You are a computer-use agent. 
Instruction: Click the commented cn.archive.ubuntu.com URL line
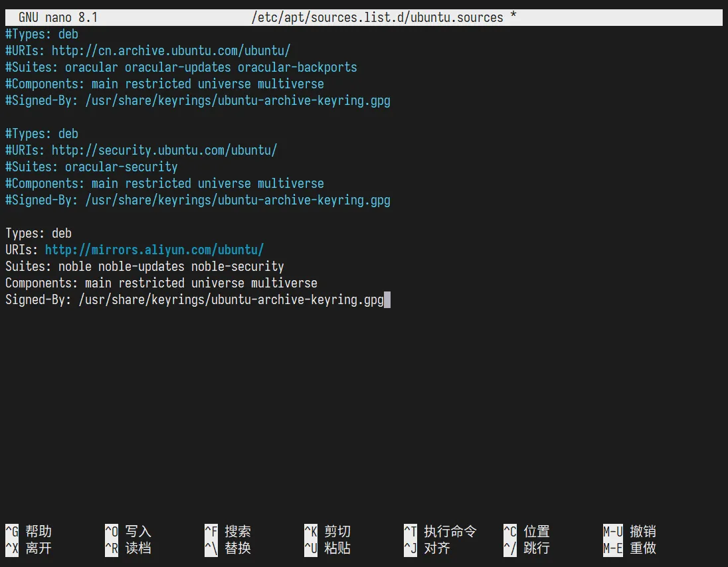[147, 50]
